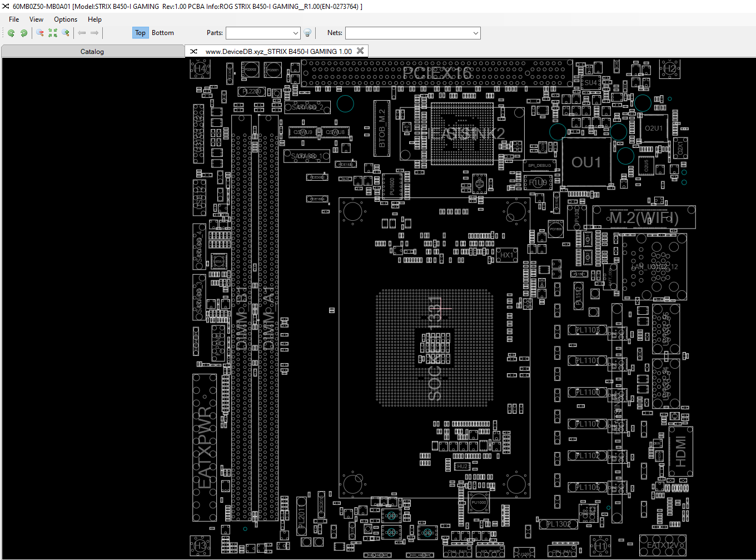Open the Help menu
This screenshot has height=560, width=756.
pyautogui.click(x=94, y=19)
